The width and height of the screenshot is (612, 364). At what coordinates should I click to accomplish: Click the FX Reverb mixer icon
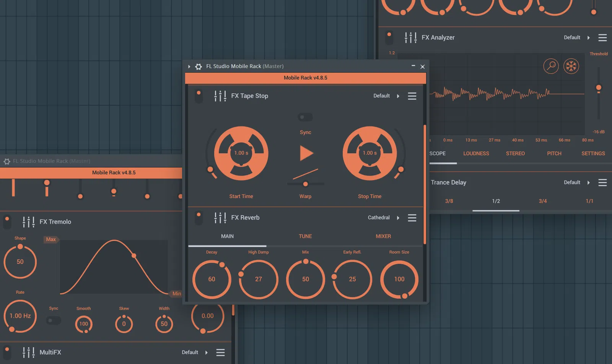(x=220, y=218)
